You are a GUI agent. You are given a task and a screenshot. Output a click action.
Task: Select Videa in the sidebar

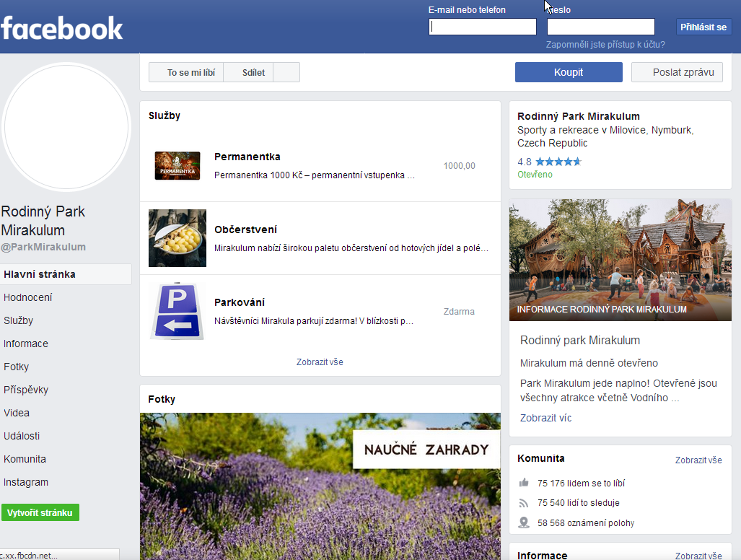[17, 413]
